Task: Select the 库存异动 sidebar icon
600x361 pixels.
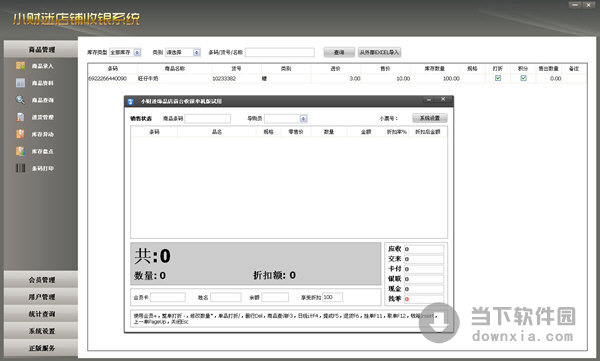Action: tap(20, 134)
